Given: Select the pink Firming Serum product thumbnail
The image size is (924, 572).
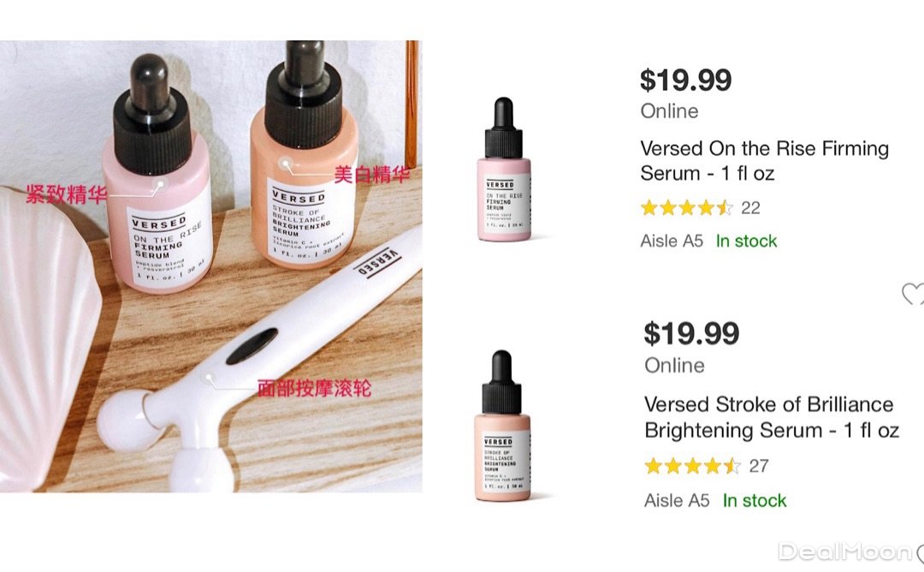Looking at the screenshot, I should coord(504,170).
